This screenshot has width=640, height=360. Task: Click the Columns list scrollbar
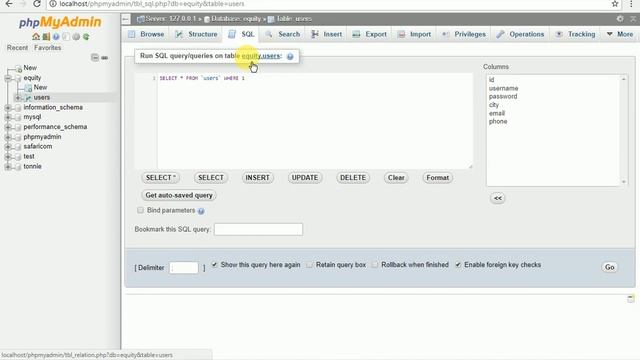[623, 130]
